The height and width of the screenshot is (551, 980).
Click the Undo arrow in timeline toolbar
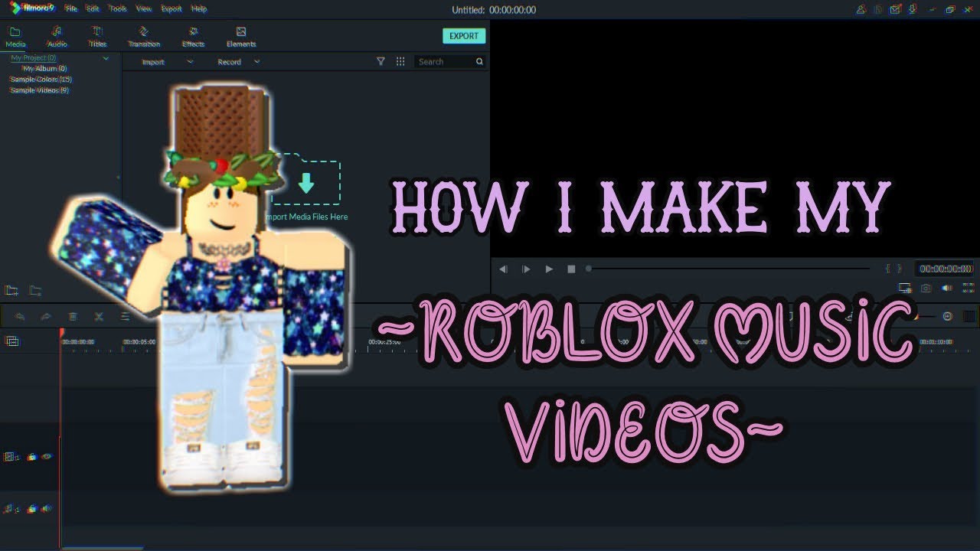[20, 316]
